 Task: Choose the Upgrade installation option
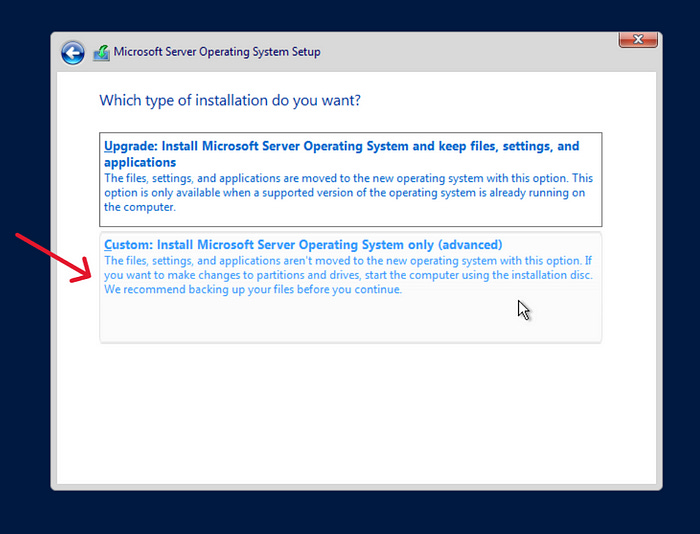[x=350, y=179]
